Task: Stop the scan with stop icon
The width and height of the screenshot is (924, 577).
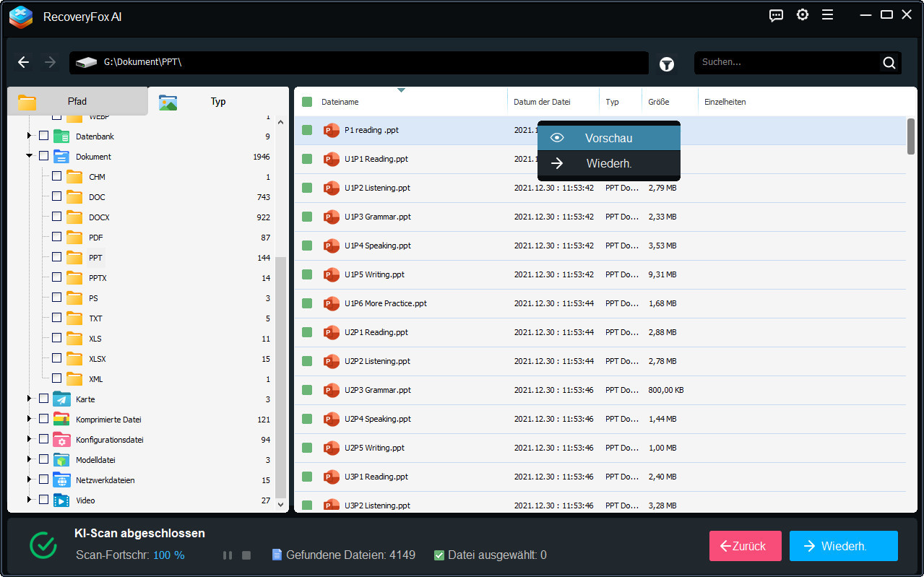Action: click(x=246, y=555)
